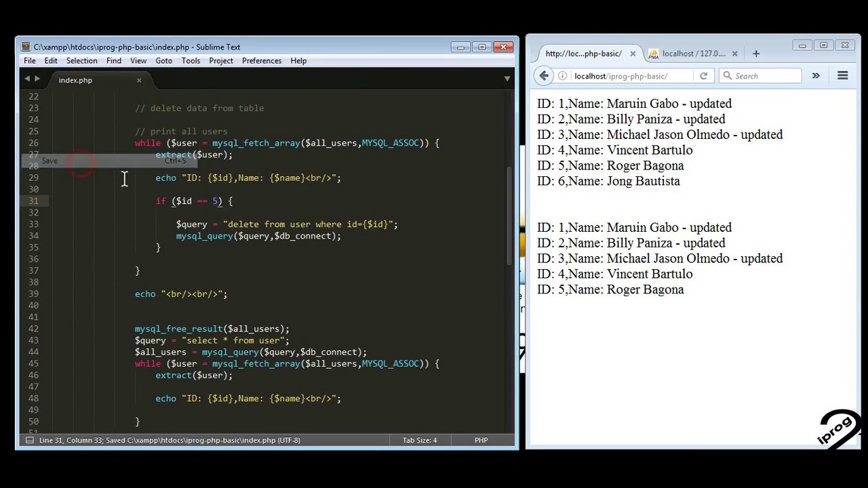This screenshot has width=868, height=488.
Task: Close the http://loc...php-basic/ browser tab
Action: 633,54
